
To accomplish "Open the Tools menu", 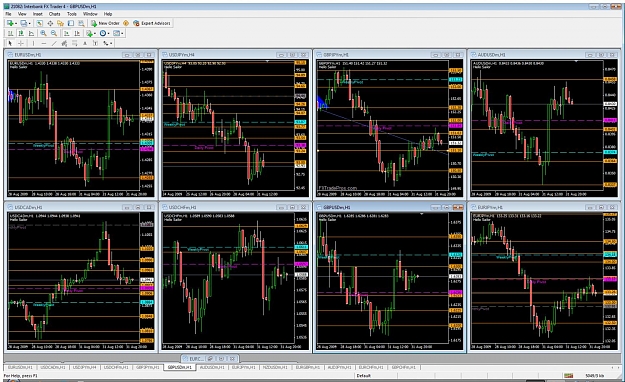I will (x=72, y=14).
